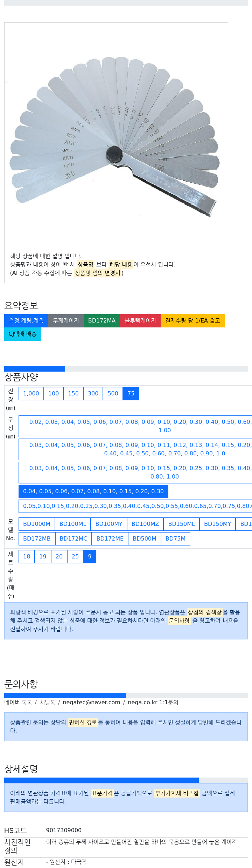The image size is (252, 868).
Task: Click the 두께게이지 tag
Action: coord(66,320)
